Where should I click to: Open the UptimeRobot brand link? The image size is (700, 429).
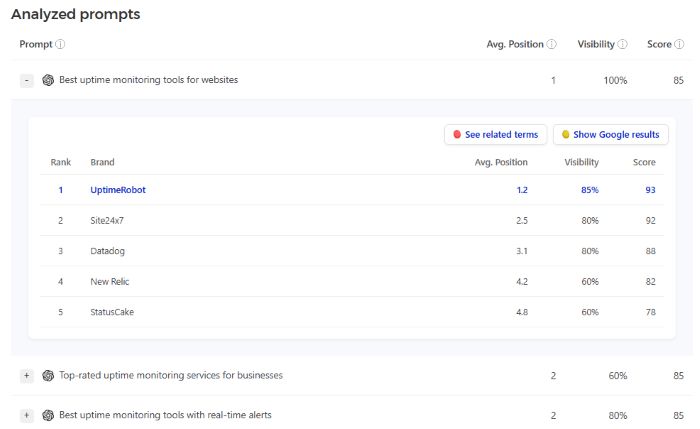coord(118,190)
